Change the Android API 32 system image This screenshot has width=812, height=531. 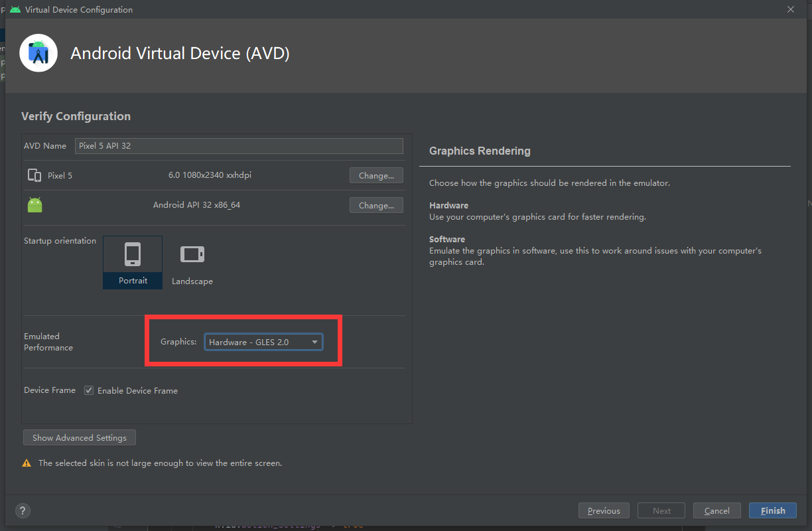376,206
